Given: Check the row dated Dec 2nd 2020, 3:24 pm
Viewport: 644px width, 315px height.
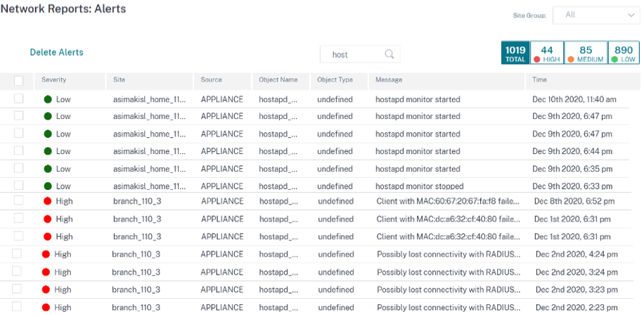Looking at the screenshot, I should click(x=17, y=271).
